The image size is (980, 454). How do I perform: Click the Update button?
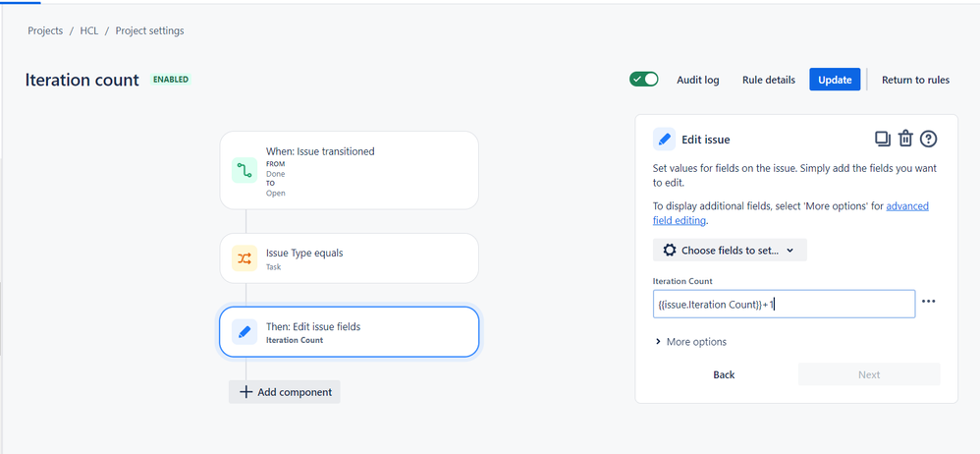[835, 80]
